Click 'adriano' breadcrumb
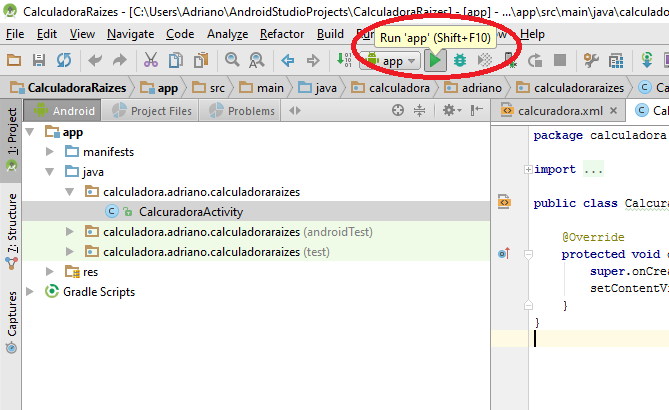Viewport: 669px width, 410px height. [x=473, y=88]
